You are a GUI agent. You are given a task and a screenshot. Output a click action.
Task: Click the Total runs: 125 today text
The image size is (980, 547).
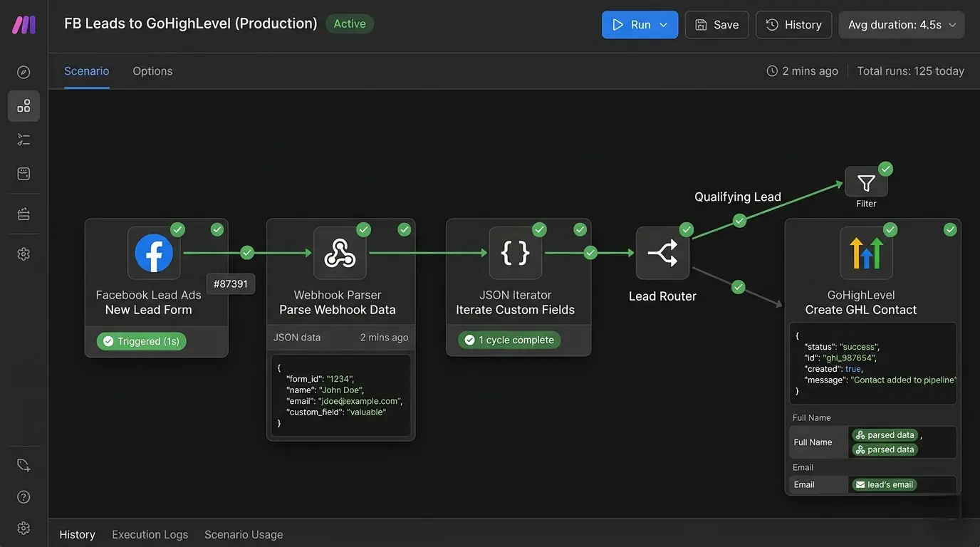pyautogui.click(x=910, y=71)
